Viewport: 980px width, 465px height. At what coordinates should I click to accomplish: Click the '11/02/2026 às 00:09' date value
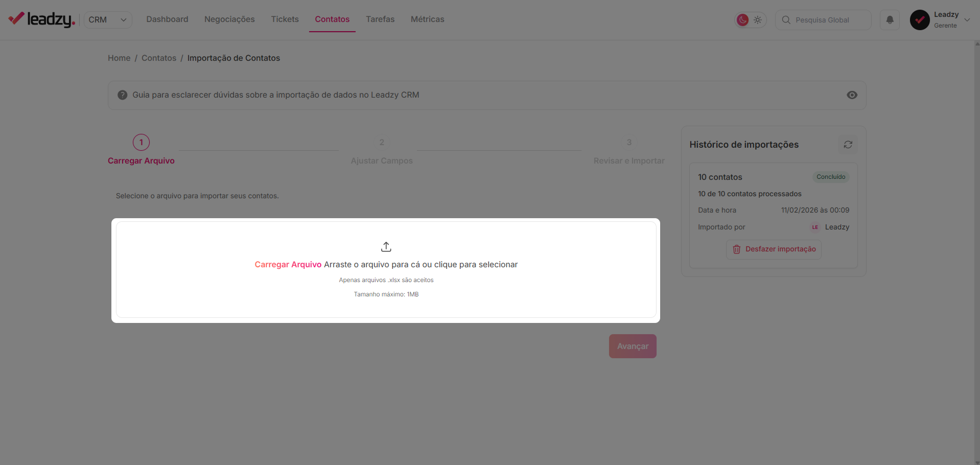[x=815, y=210]
